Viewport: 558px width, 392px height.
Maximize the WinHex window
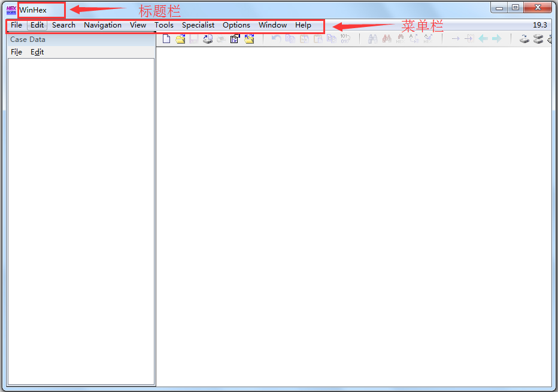tap(515, 7)
